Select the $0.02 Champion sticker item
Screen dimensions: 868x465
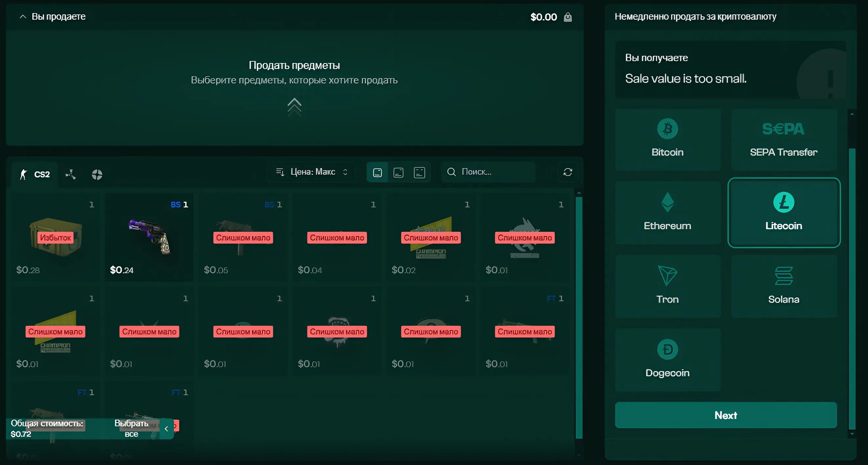[431, 237]
